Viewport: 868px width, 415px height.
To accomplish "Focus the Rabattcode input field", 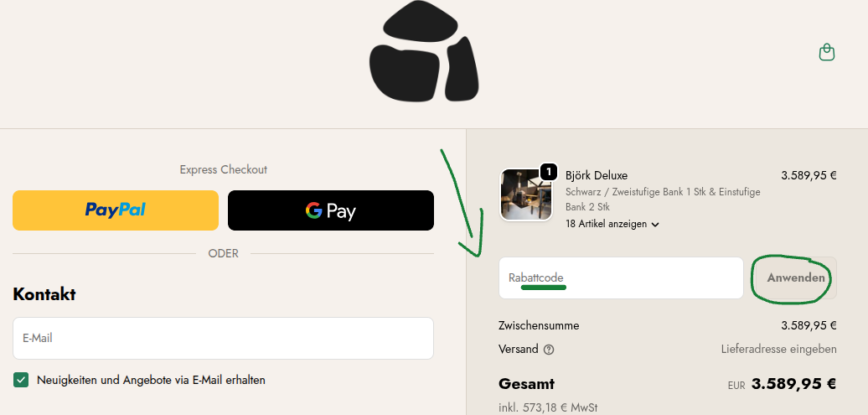I will coord(621,278).
